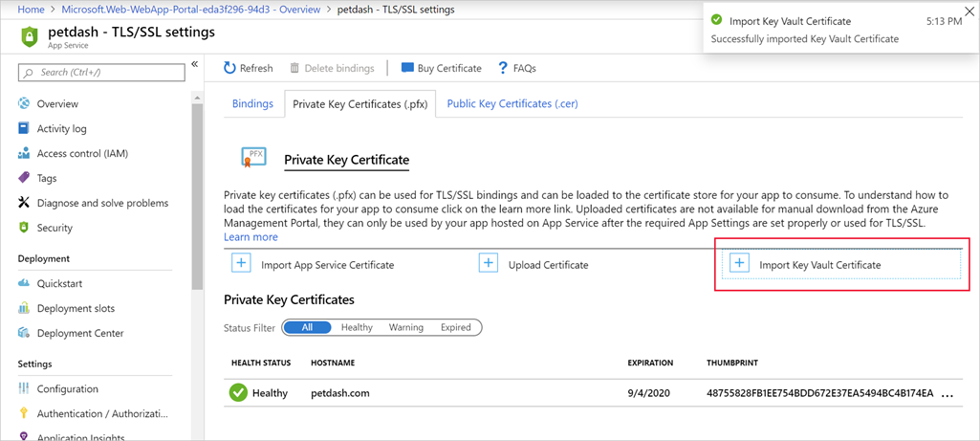This screenshot has width=980, height=441.
Task: Click the Security shield icon
Action: click(24, 228)
